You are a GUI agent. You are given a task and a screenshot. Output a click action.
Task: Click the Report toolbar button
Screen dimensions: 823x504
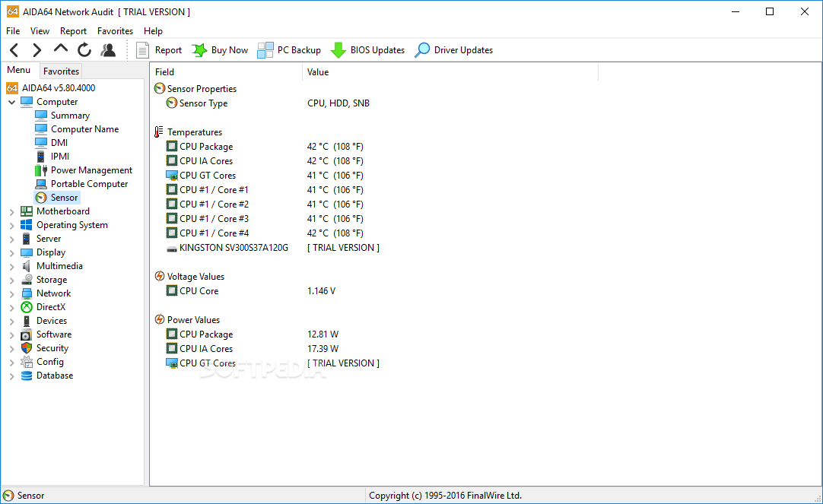[158, 50]
